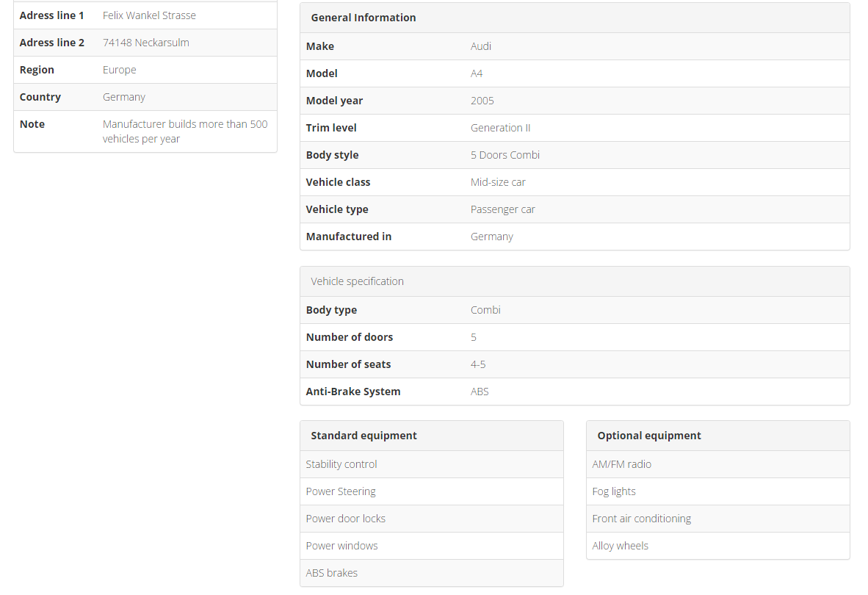Click the Passenger car vehicle type value

click(502, 209)
